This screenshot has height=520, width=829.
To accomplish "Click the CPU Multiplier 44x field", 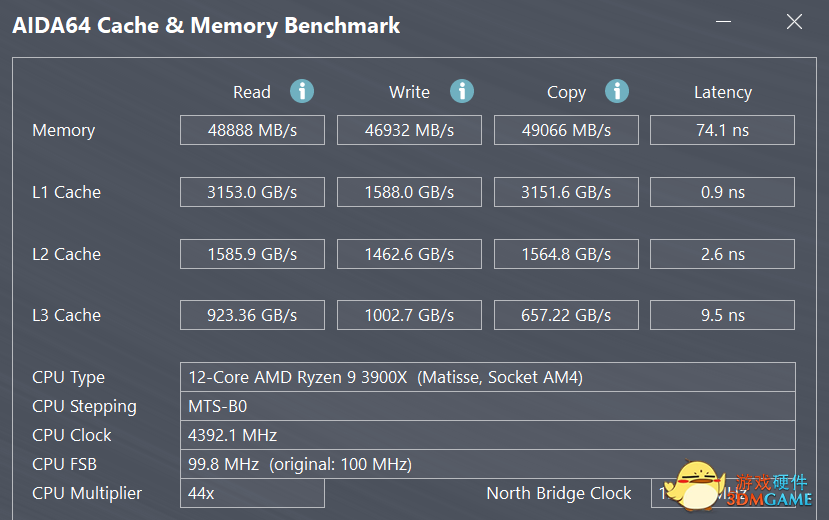I will 252,493.
